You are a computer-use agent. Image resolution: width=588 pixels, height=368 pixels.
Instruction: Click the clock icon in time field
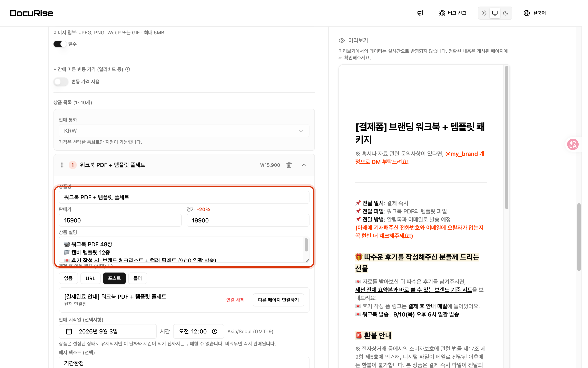coord(215,331)
